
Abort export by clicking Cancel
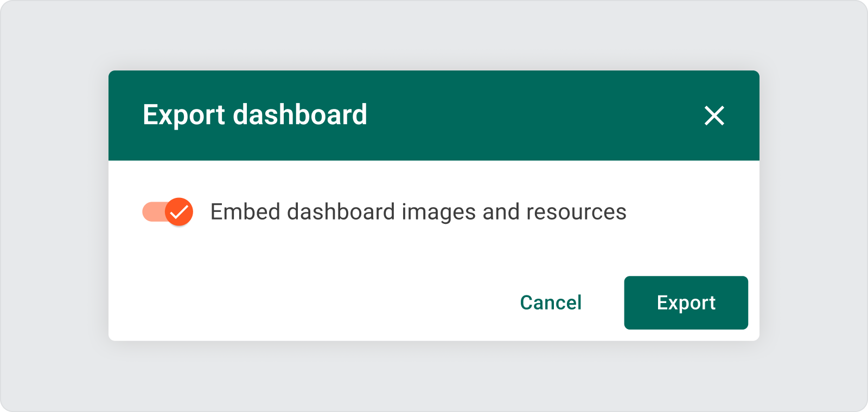click(x=551, y=302)
